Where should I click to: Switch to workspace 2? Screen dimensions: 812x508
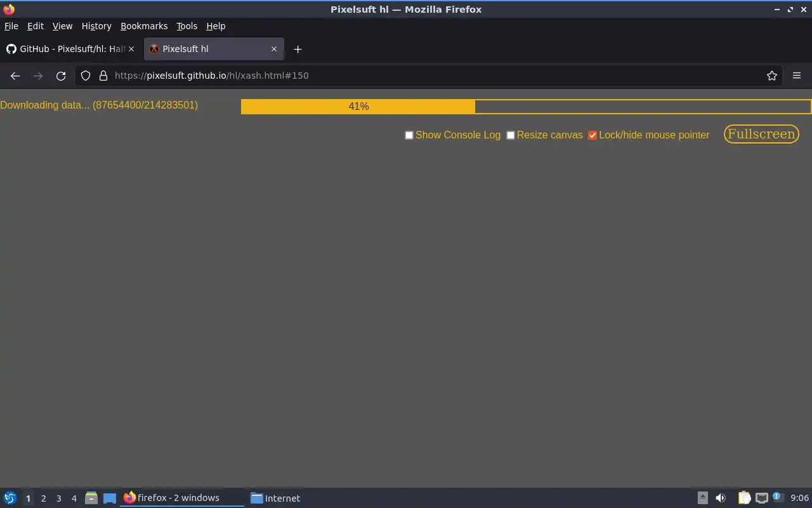43,498
